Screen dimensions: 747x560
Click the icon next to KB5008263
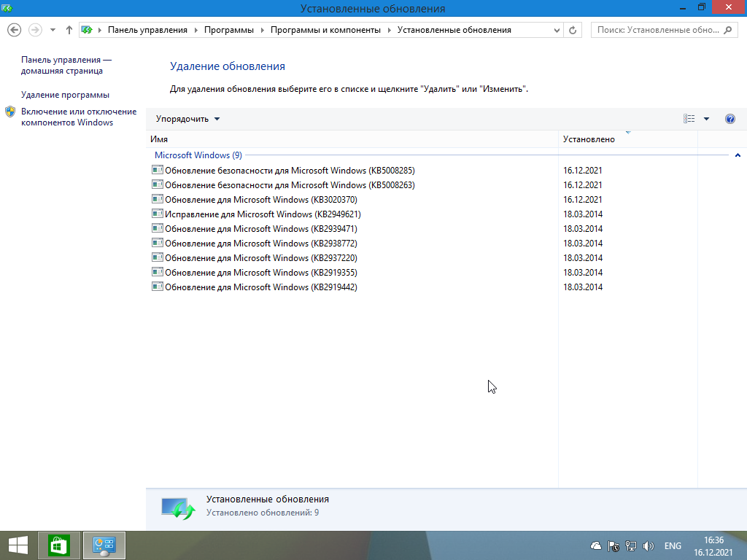[158, 184]
